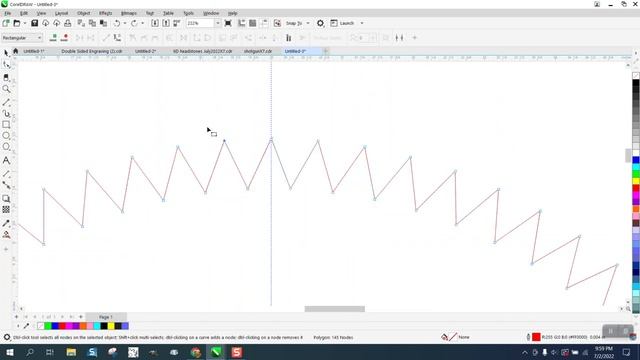Expand the Redo history dropdown arrow

click(x=142, y=23)
